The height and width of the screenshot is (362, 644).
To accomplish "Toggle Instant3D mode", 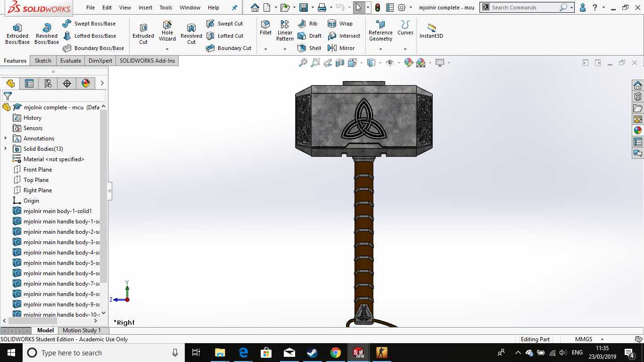I will (x=431, y=31).
